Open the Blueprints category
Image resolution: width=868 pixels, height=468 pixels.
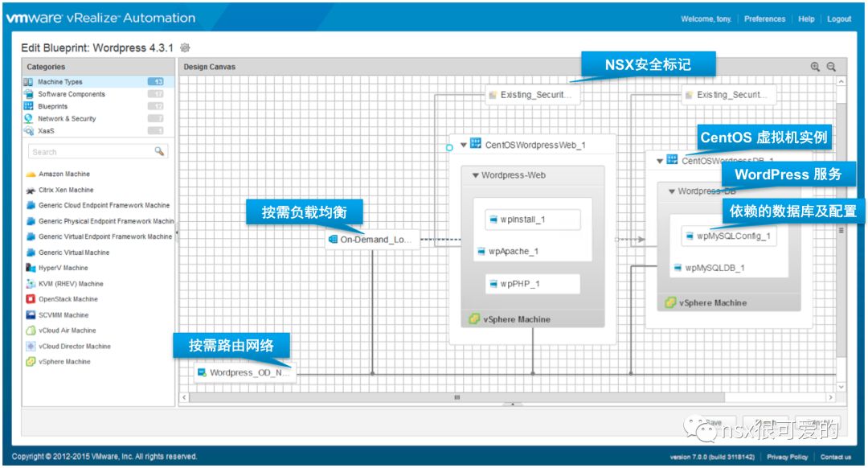[99, 106]
